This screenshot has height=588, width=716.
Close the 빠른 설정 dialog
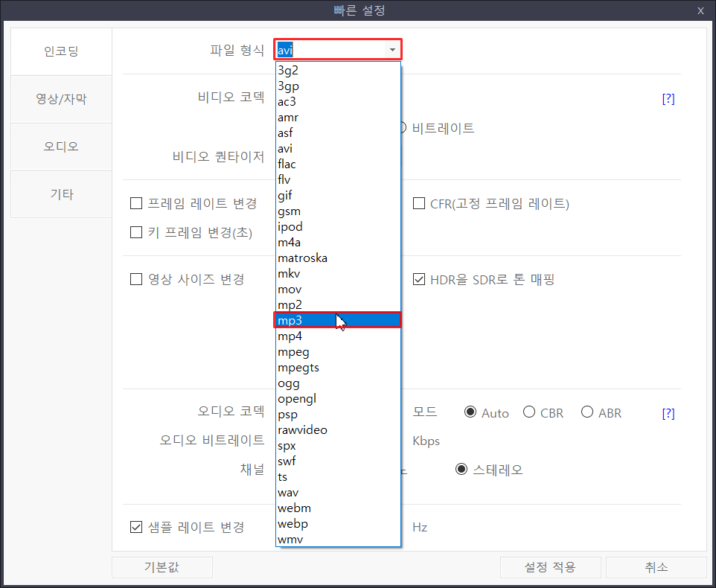pyautogui.click(x=700, y=10)
